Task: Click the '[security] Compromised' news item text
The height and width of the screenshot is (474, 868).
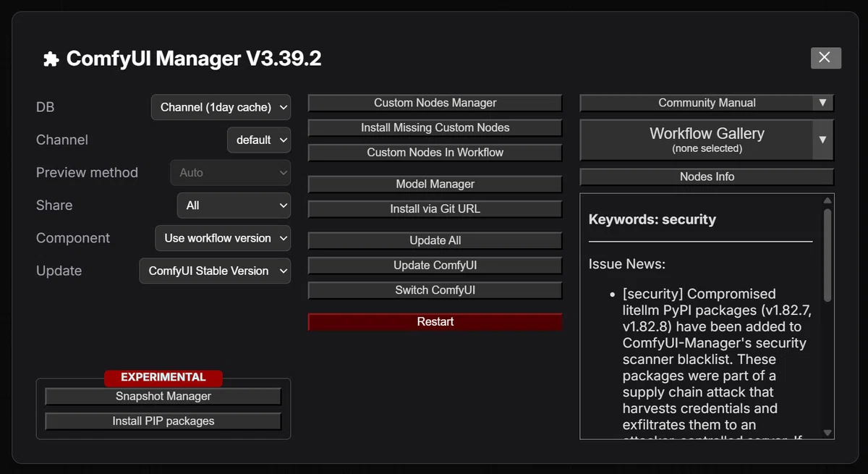Action: 699,294
